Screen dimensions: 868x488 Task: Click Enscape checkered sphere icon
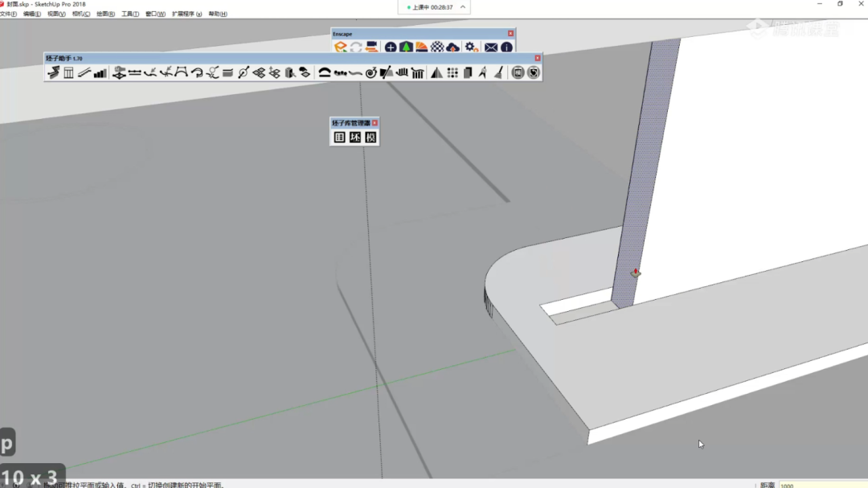(436, 47)
